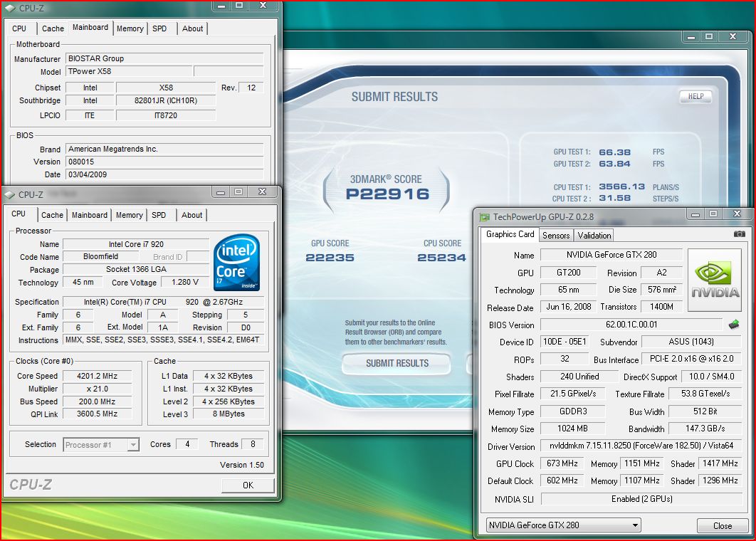Viewport: 756px width, 541px height.
Task: Click the NVIDIA logo in GPU-Z
Action: coord(714,280)
